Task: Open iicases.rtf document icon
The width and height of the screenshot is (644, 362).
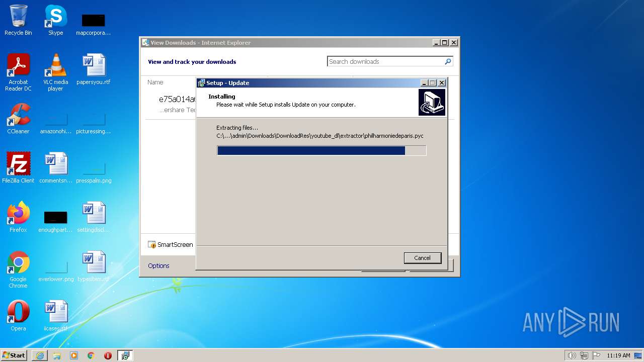Action: click(55, 316)
